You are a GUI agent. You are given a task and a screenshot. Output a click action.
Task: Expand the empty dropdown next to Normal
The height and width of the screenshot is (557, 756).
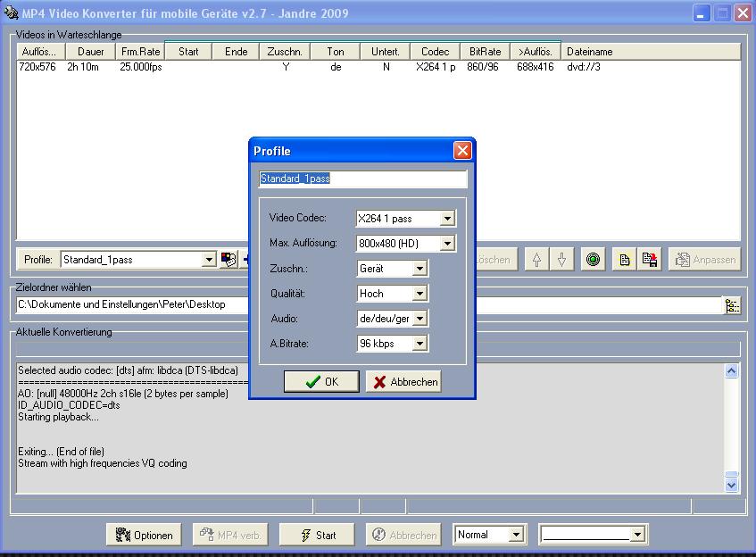(x=637, y=535)
